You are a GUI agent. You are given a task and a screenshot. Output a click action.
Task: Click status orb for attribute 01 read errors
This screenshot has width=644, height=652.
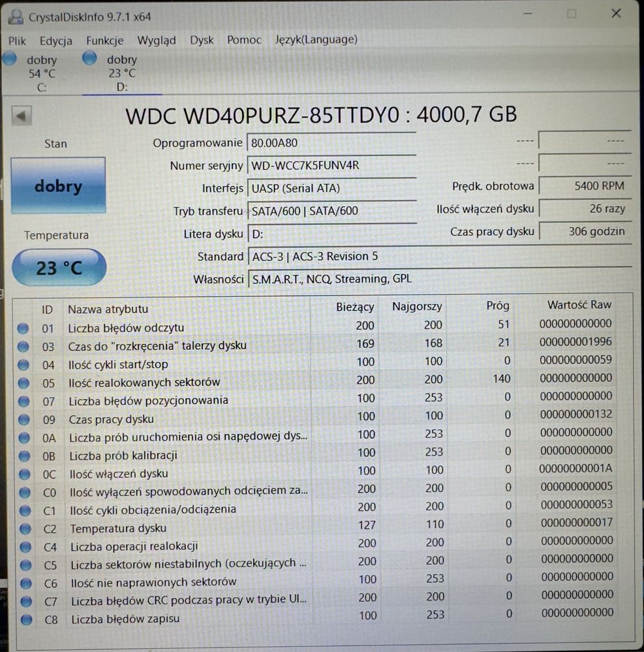[x=23, y=328]
